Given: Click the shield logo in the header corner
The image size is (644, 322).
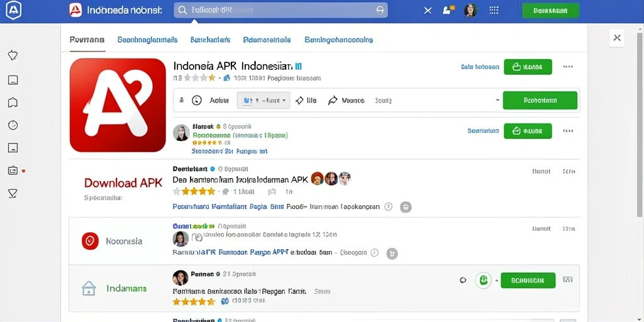Looking at the screenshot, I should (14, 11).
